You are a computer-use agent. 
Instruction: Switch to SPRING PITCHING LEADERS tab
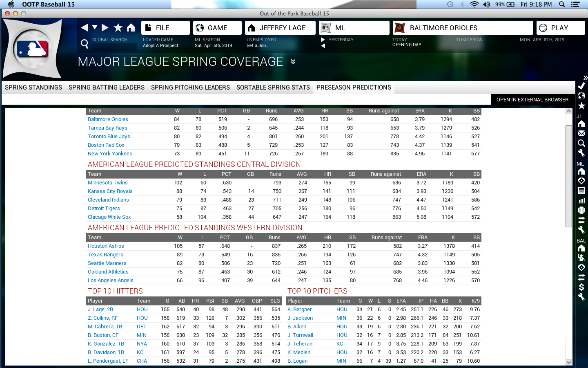click(x=190, y=88)
